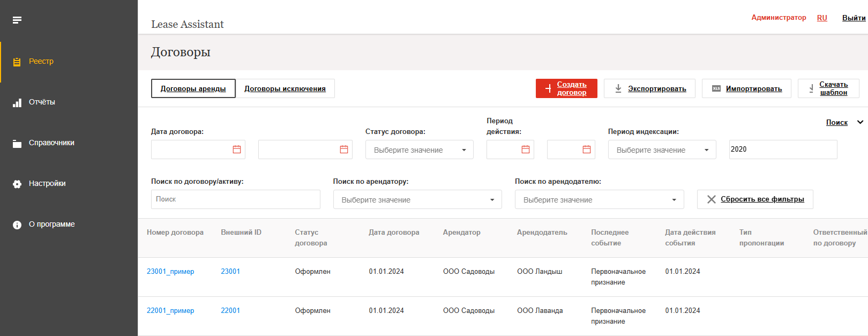Expand the Статус договора dropdown
Screen dimensions: 868x336
pos(419,150)
